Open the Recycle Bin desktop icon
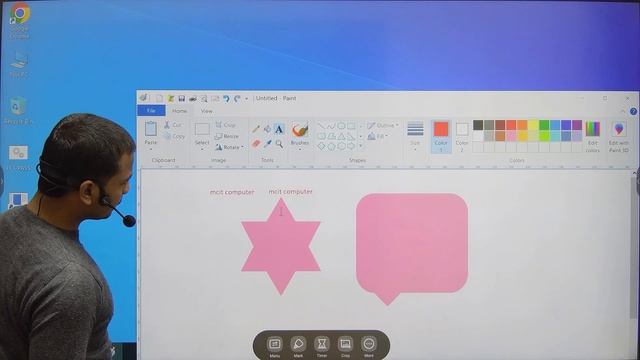 (x=18, y=111)
